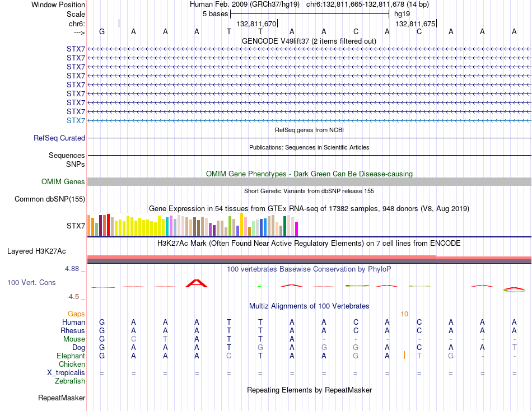Viewport: 532px width, 411px height.
Task: Click the Mouse species label in Multiz
Action: coord(74,339)
